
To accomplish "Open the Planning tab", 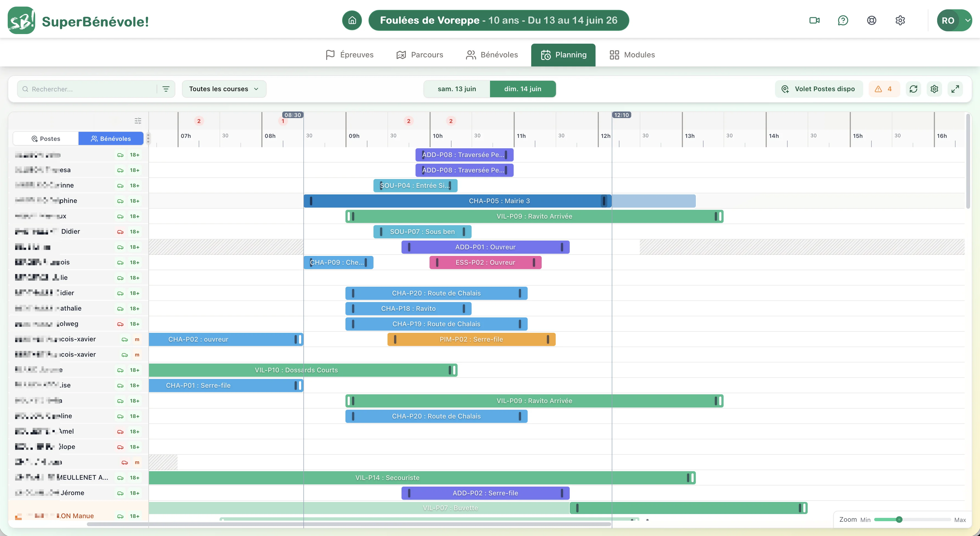I will pos(563,55).
